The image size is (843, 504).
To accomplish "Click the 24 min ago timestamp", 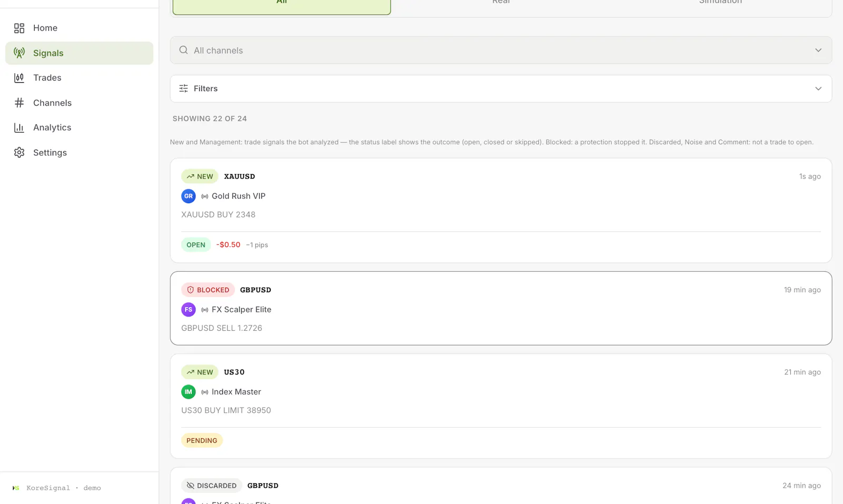I will point(802,486).
